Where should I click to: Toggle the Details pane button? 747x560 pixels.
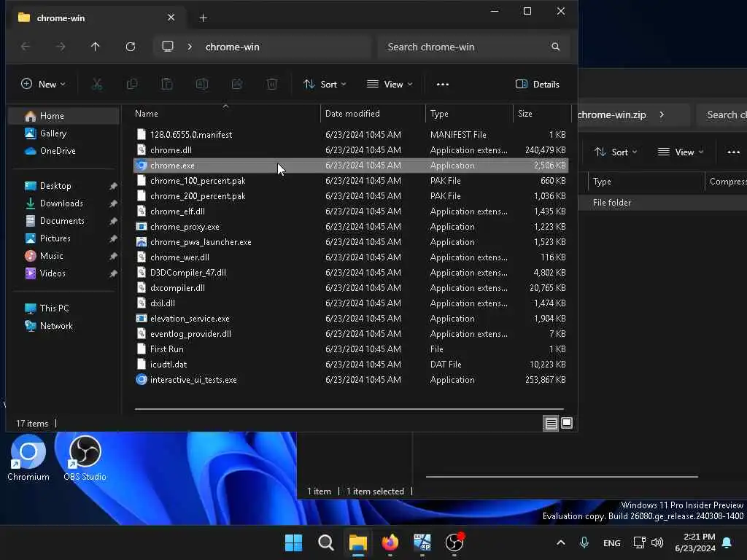pos(538,85)
